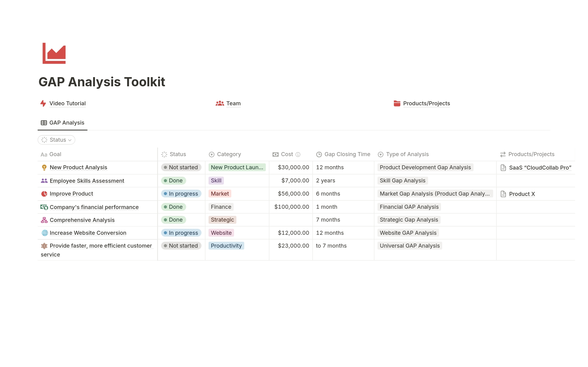This screenshot has height=367, width=588.
Task: Click the goal icon for New Product Analysis
Action: [x=44, y=167]
